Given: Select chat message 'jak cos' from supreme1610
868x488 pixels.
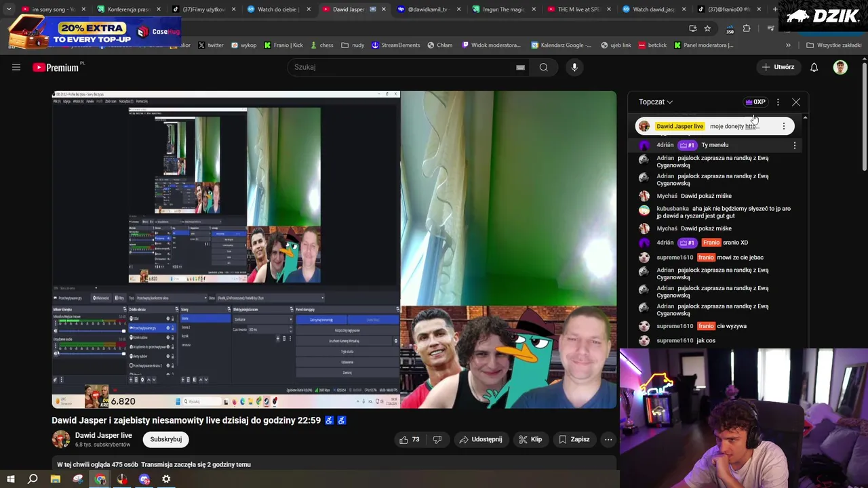Looking at the screenshot, I should pos(706,340).
